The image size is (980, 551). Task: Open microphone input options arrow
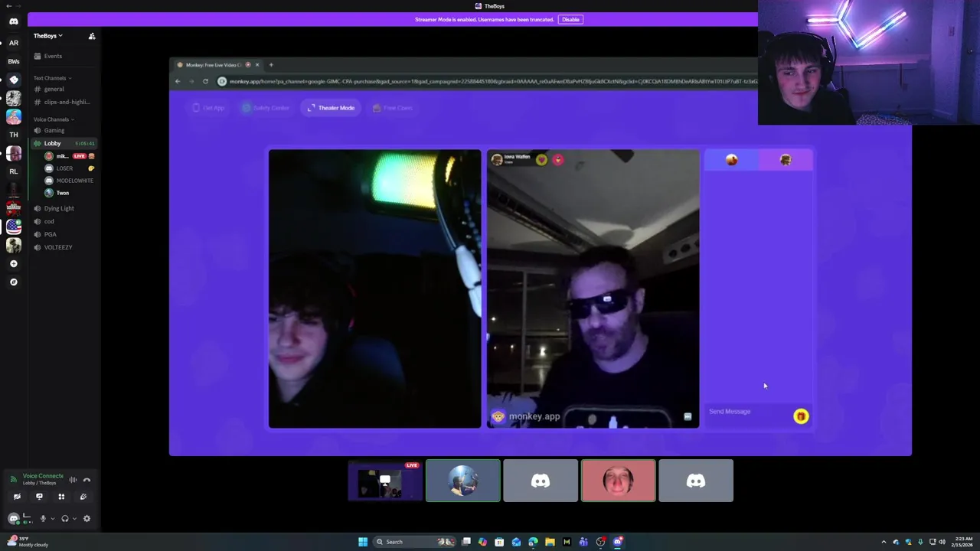(52, 519)
